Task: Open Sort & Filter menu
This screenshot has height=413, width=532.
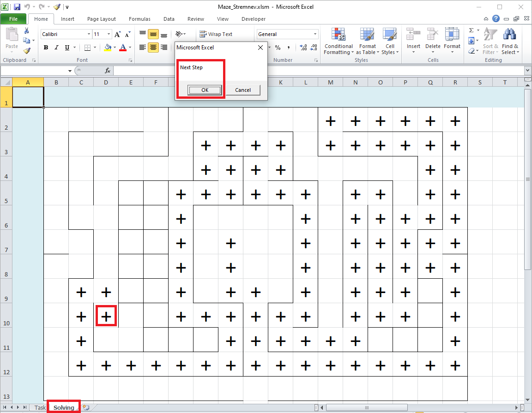Action: pyautogui.click(x=490, y=41)
